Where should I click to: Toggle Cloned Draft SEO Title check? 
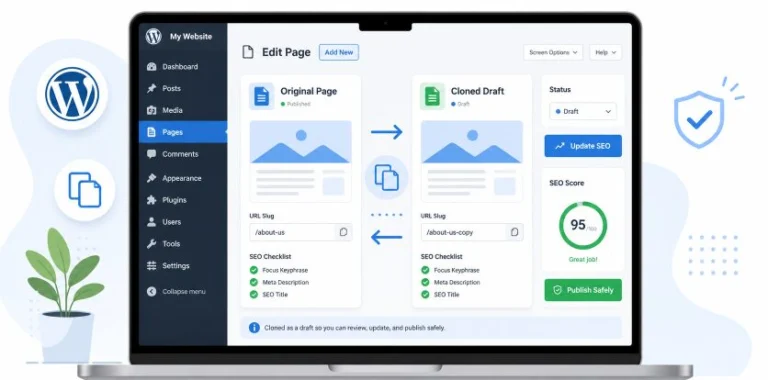pos(425,294)
